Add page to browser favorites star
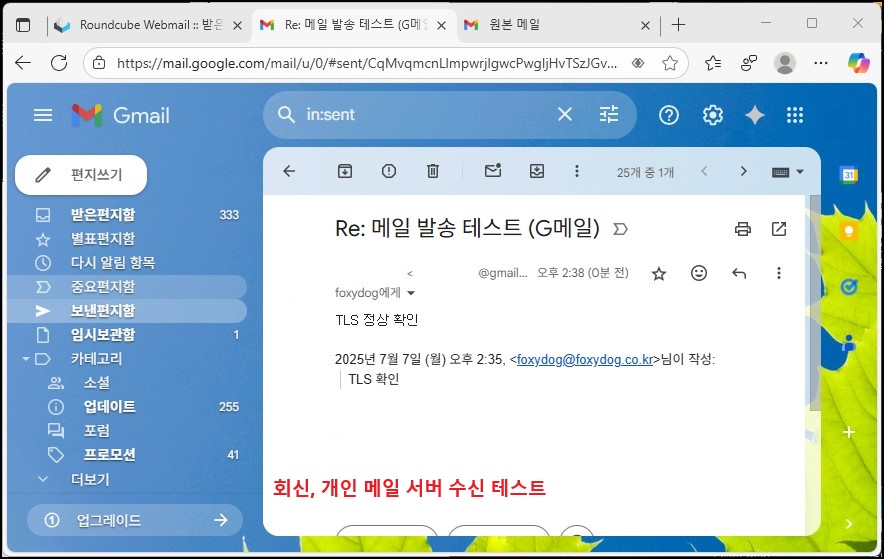884x559 pixels. (670, 63)
